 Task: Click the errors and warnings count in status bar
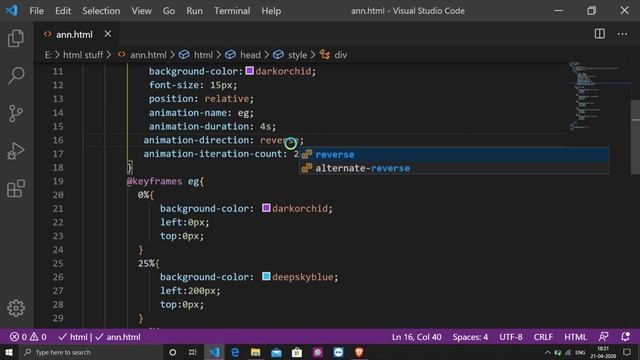point(28,337)
